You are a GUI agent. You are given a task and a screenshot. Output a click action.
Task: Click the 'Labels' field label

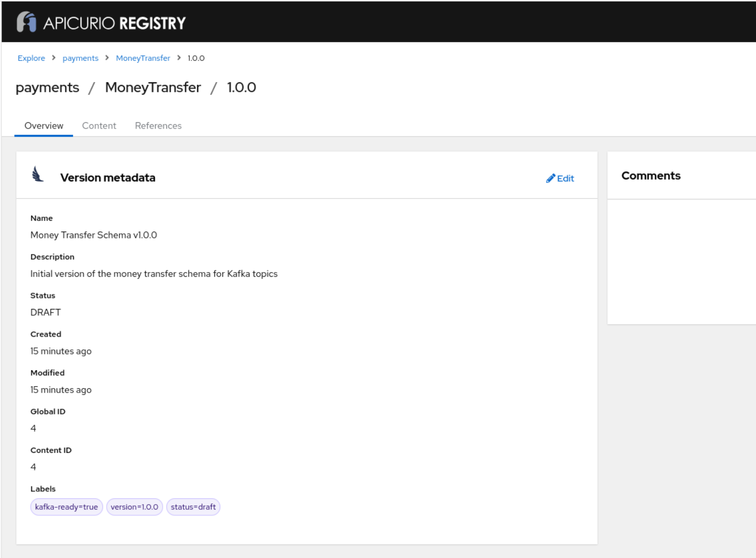[43, 489]
